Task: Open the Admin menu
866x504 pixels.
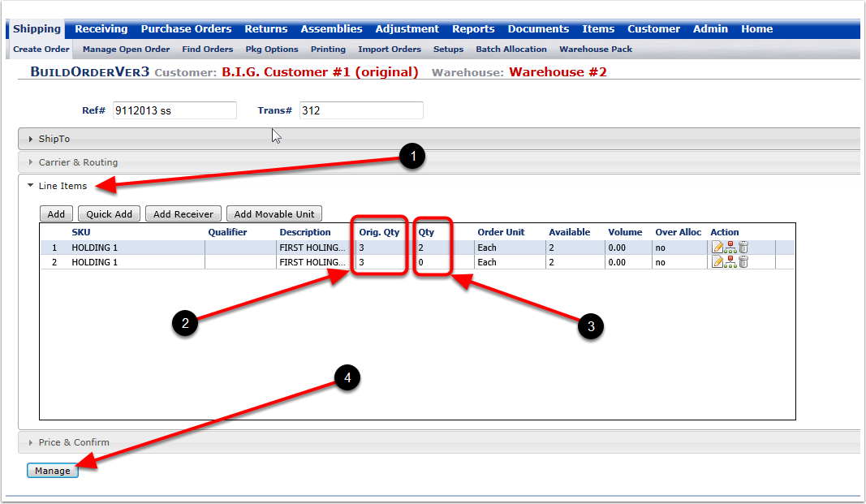Action: [x=710, y=28]
